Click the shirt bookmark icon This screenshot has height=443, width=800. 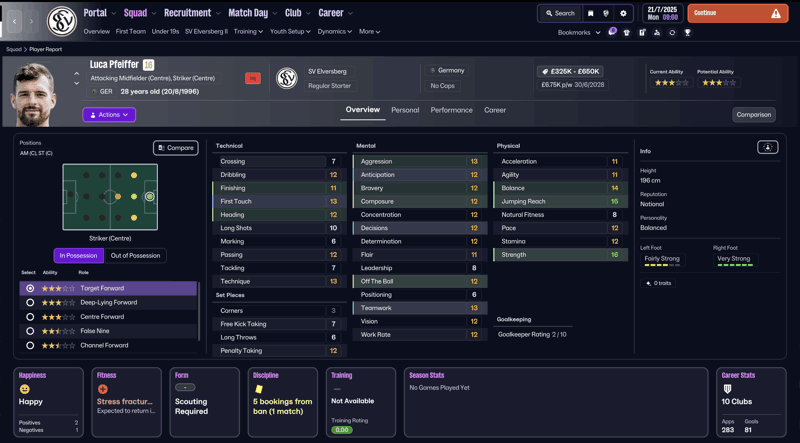[x=627, y=33]
